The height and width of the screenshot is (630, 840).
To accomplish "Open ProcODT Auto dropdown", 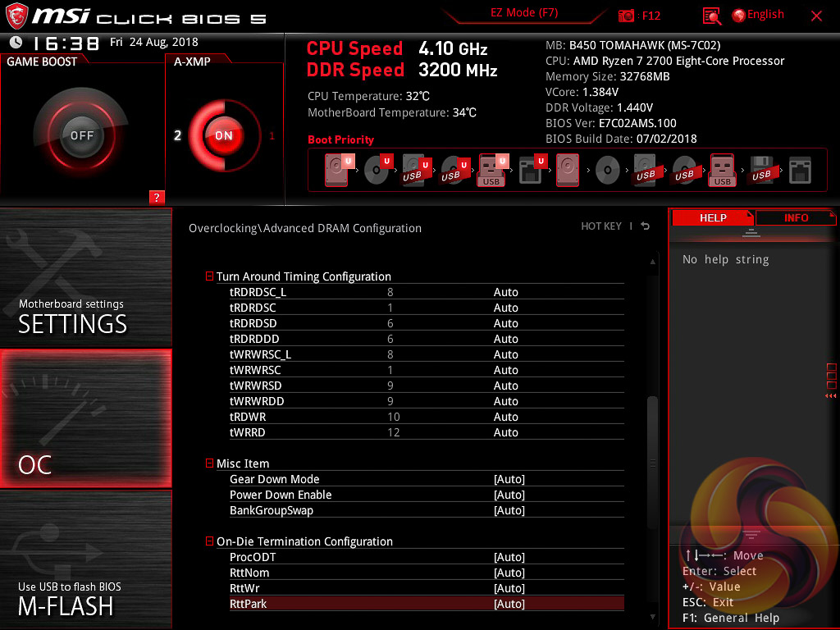I will 509,557.
